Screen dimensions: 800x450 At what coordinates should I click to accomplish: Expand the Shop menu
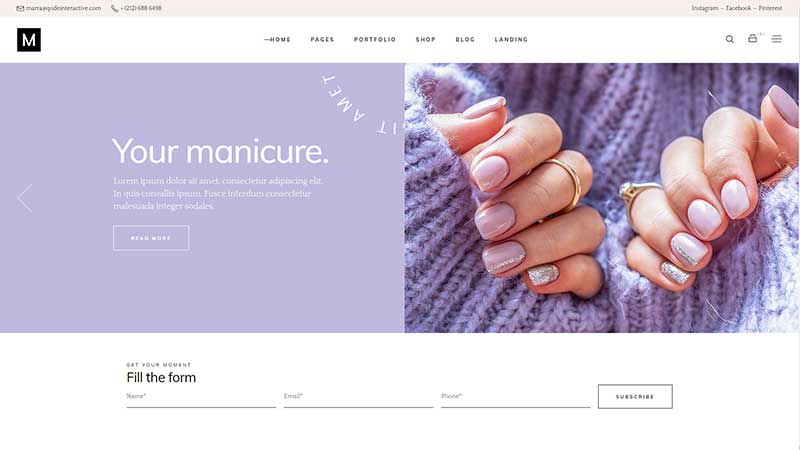(426, 39)
